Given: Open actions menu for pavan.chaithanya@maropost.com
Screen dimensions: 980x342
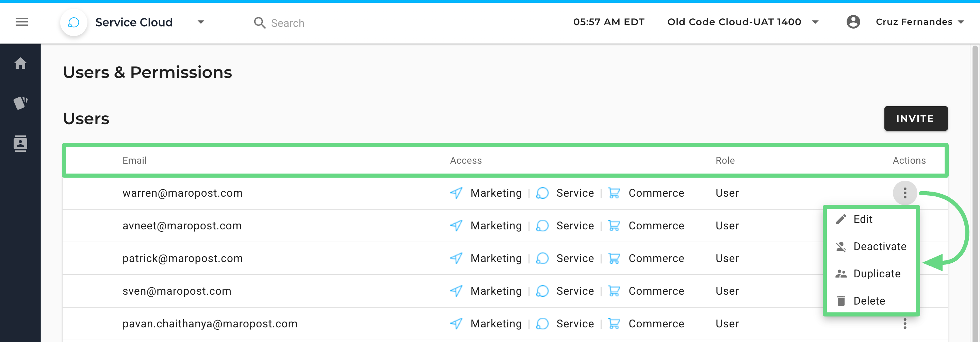Looking at the screenshot, I should 905,323.
